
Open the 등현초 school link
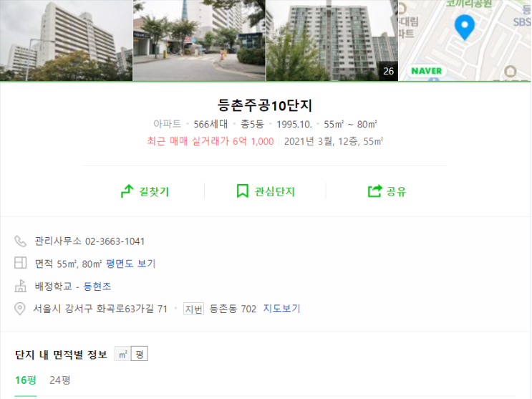tap(97, 287)
